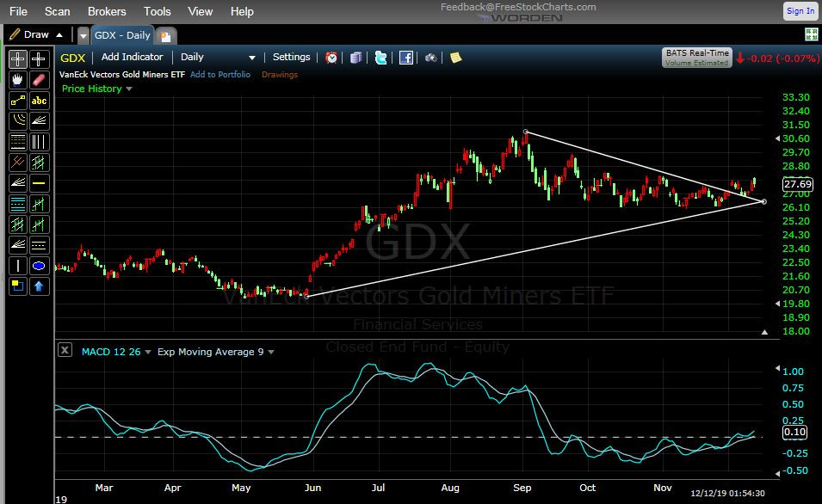Share chart via Facebook icon
Viewport: 822px width, 504px height.
point(405,58)
